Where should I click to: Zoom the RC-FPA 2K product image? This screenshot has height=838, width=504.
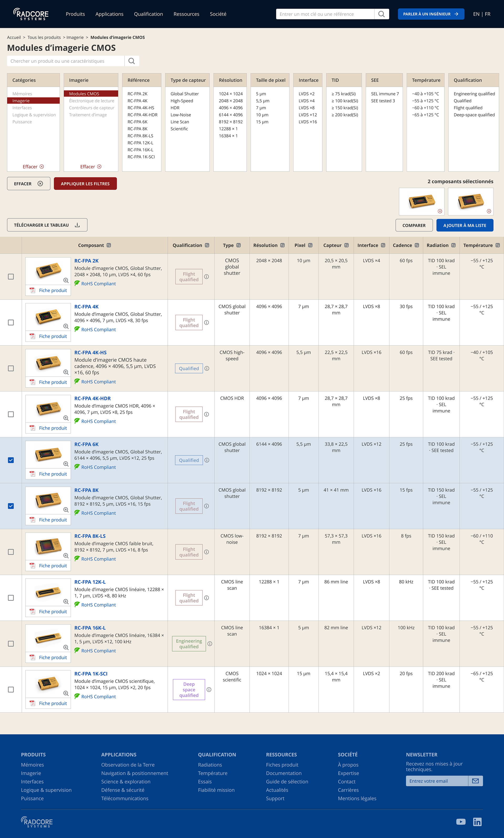pos(66,280)
